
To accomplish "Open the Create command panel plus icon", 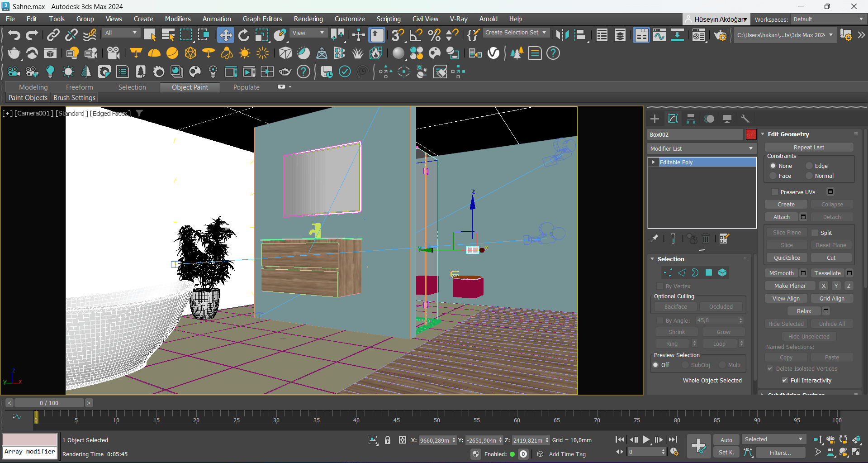I will tap(655, 119).
